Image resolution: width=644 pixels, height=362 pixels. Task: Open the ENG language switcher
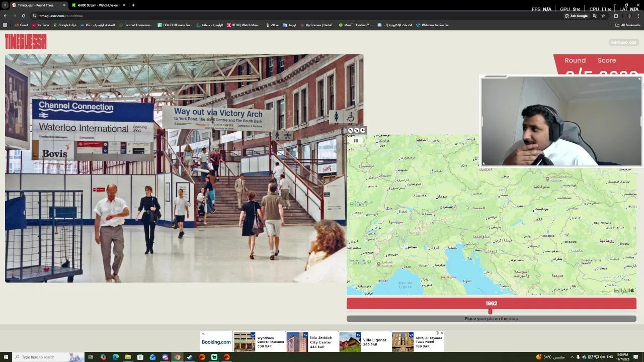coord(610,357)
